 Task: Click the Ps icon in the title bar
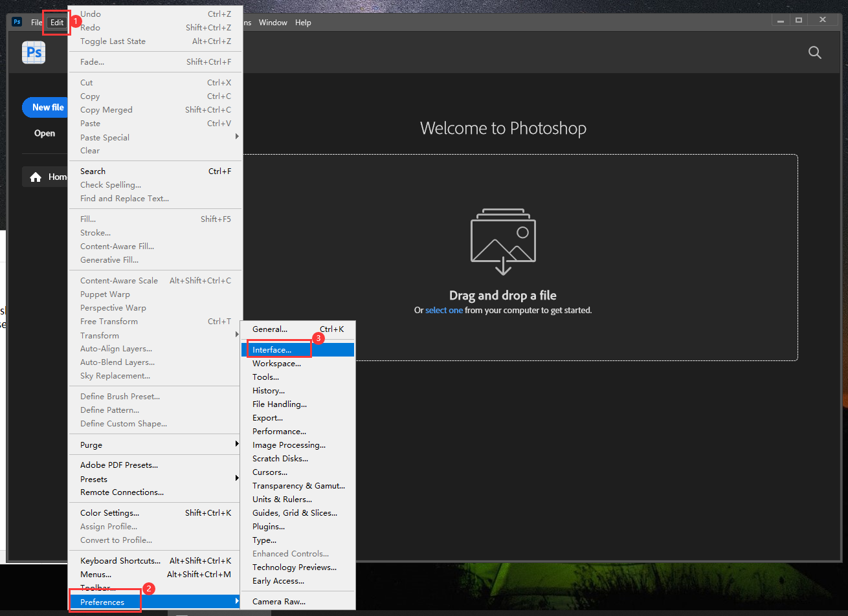[x=17, y=22]
